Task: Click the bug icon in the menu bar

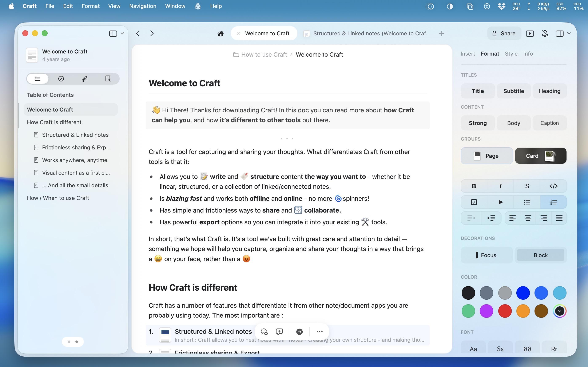Action: (198, 6)
